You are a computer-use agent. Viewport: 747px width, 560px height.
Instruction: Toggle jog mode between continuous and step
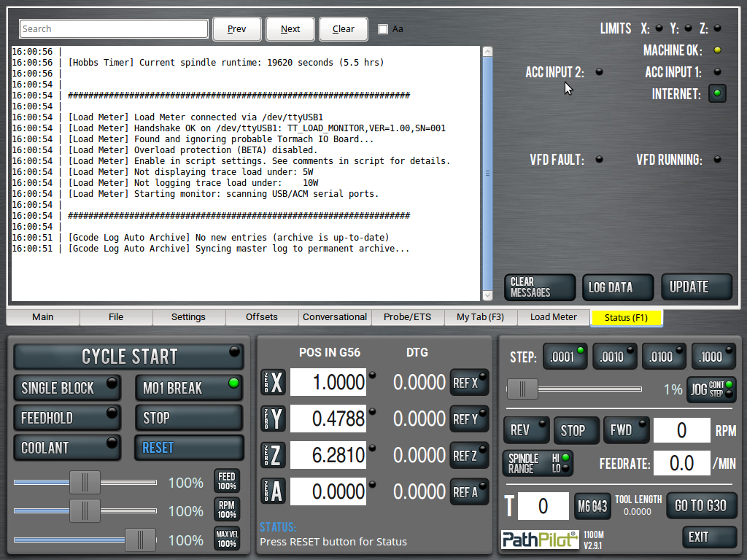(x=711, y=389)
